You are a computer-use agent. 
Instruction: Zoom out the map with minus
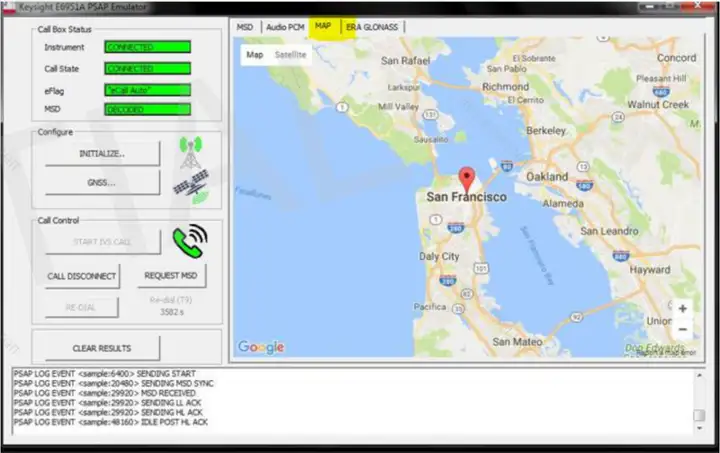click(x=682, y=329)
